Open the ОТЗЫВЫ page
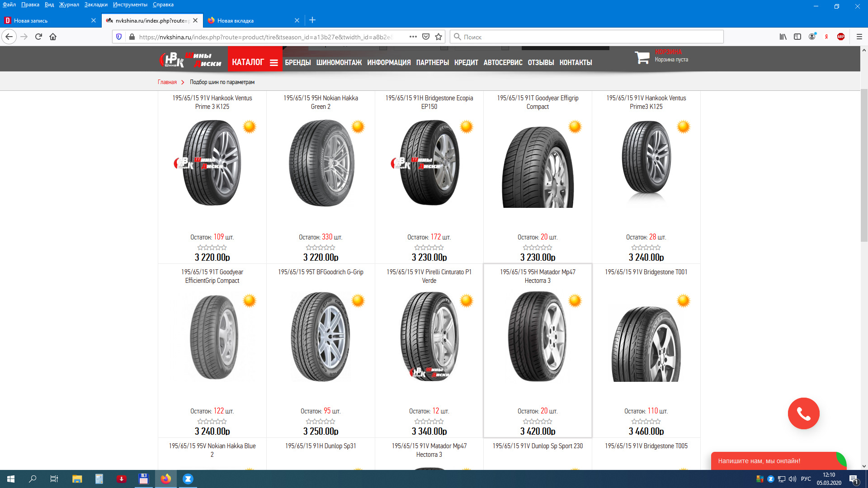 tap(541, 62)
